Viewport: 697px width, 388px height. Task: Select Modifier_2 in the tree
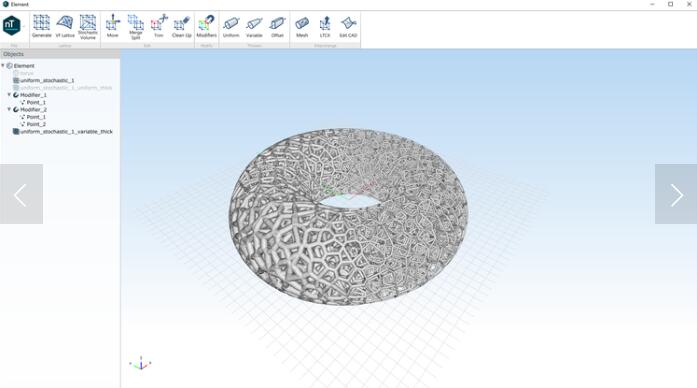tap(30, 109)
